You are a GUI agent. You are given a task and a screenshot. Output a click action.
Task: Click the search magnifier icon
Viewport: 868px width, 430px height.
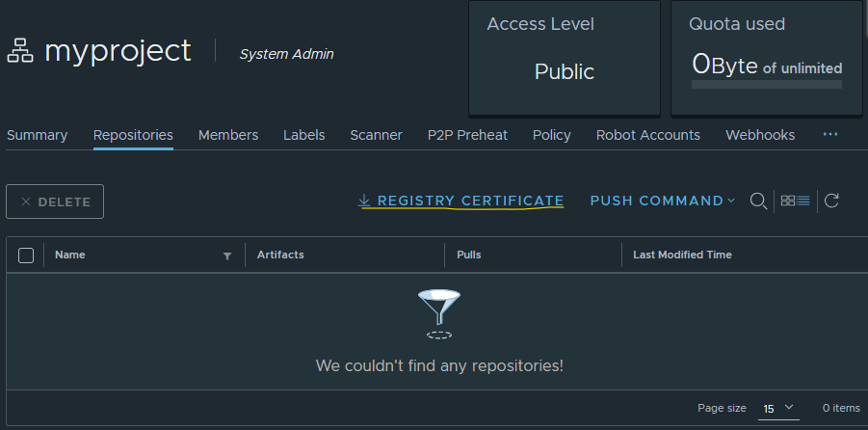pyautogui.click(x=758, y=201)
